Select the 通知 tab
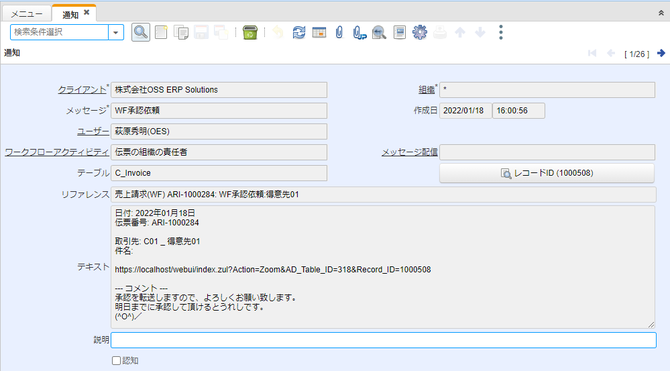The image size is (670, 371). coord(70,15)
